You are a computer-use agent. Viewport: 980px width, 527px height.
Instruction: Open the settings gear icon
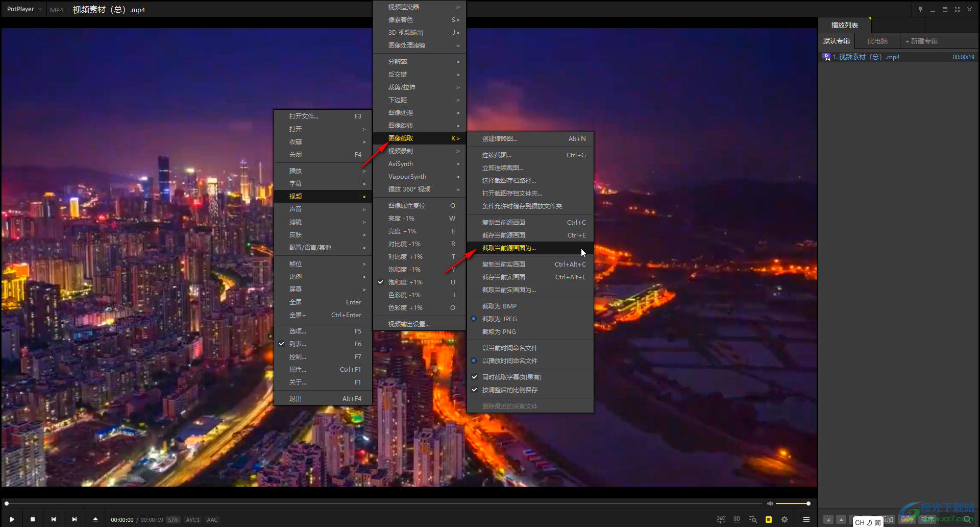[785, 519]
